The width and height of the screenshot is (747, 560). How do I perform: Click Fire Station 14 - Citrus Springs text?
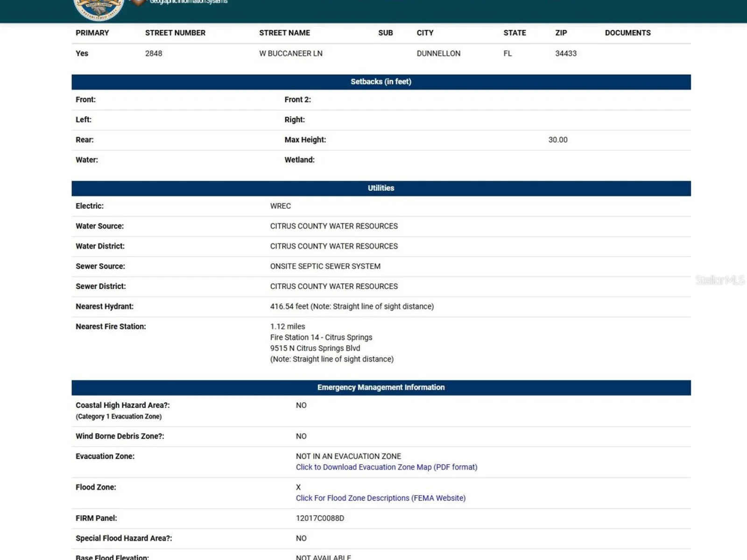pyautogui.click(x=321, y=337)
